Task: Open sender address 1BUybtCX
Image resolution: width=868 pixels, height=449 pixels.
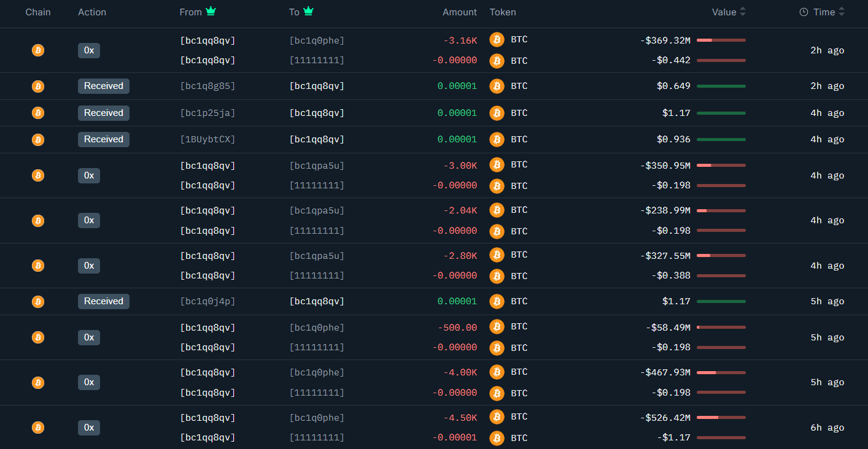Action: (x=207, y=140)
